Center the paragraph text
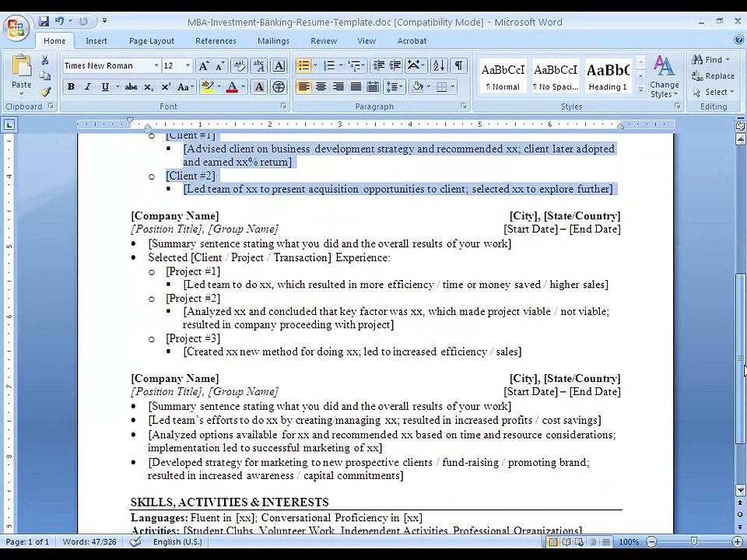747x560 pixels. tap(321, 86)
